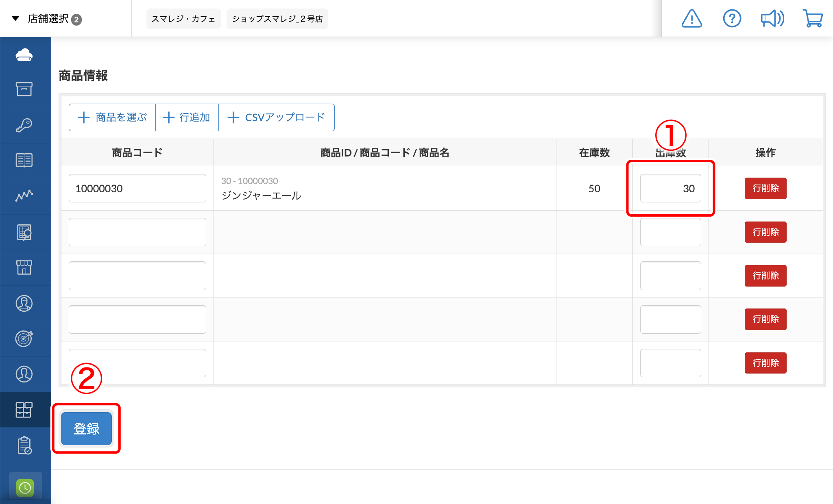This screenshot has height=504, width=833.
Task: Click the 商品を選ぶ button
Action: pos(112,117)
